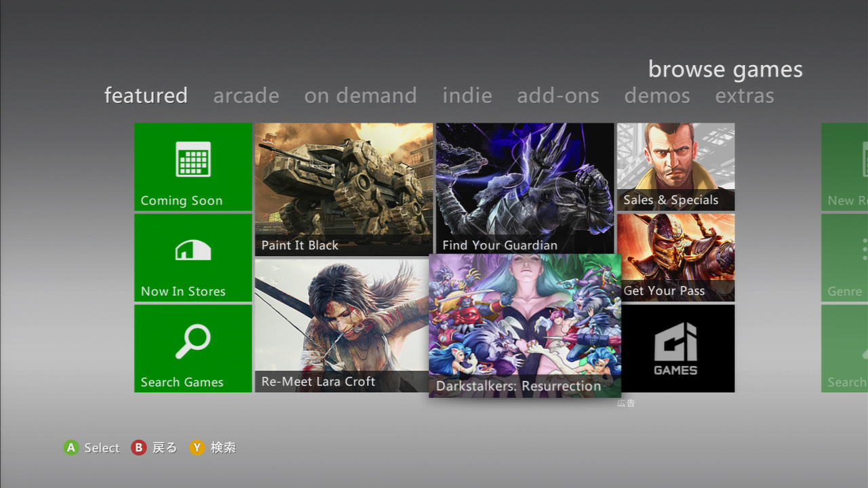This screenshot has height=488, width=868.
Task: Open the Paint It Black tile
Action: point(344,189)
